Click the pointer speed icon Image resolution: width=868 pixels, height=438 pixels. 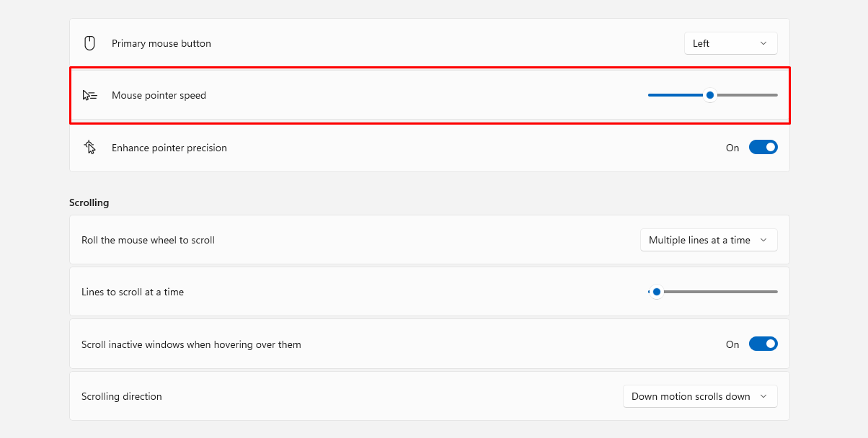[90, 95]
